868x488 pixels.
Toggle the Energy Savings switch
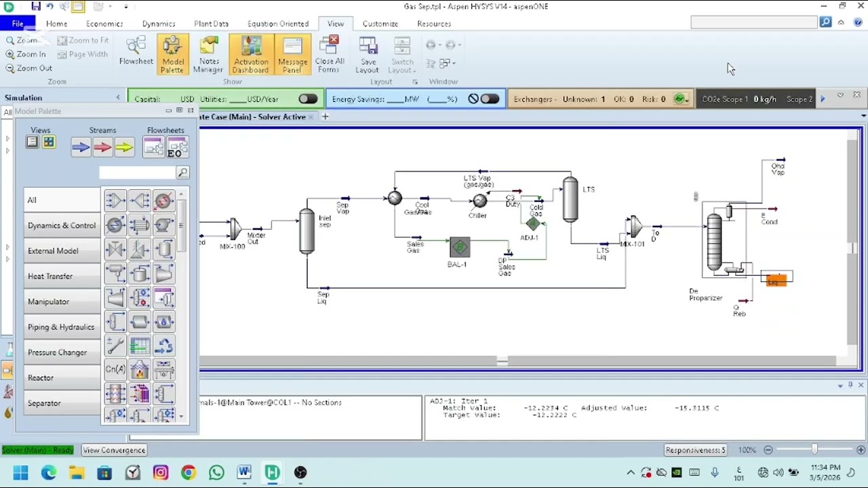click(490, 99)
